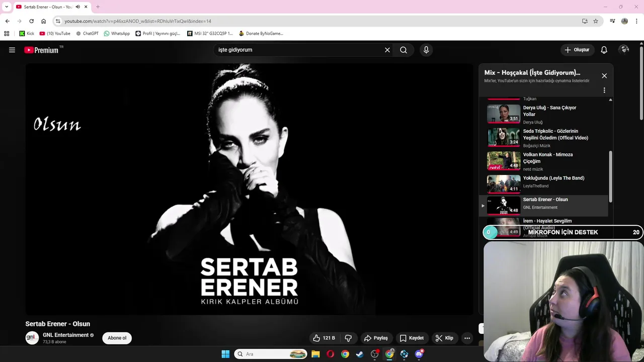This screenshot has height=362, width=644.
Task: Open the Mix - Hoşçakal (İşte Gidiyorum) title
Action: [x=532, y=72]
